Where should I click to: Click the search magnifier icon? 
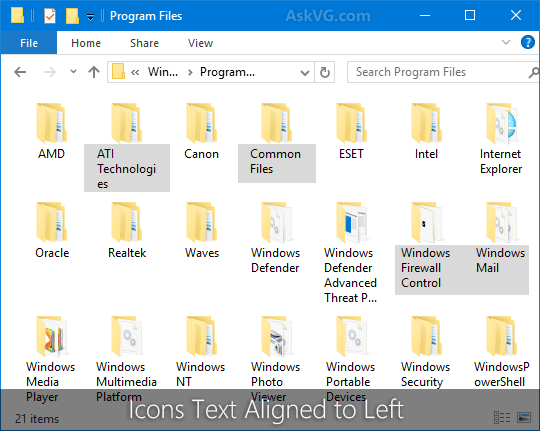pyautogui.click(x=534, y=72)
